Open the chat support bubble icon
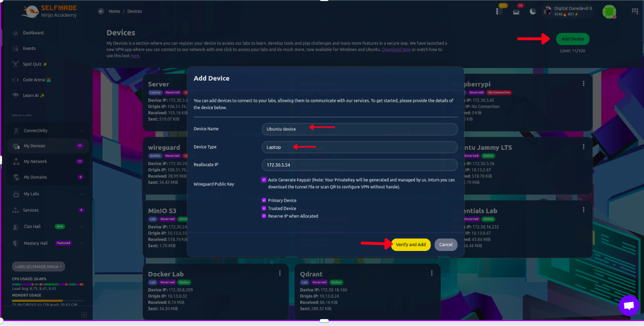644x326 pixels. [628, 305]
